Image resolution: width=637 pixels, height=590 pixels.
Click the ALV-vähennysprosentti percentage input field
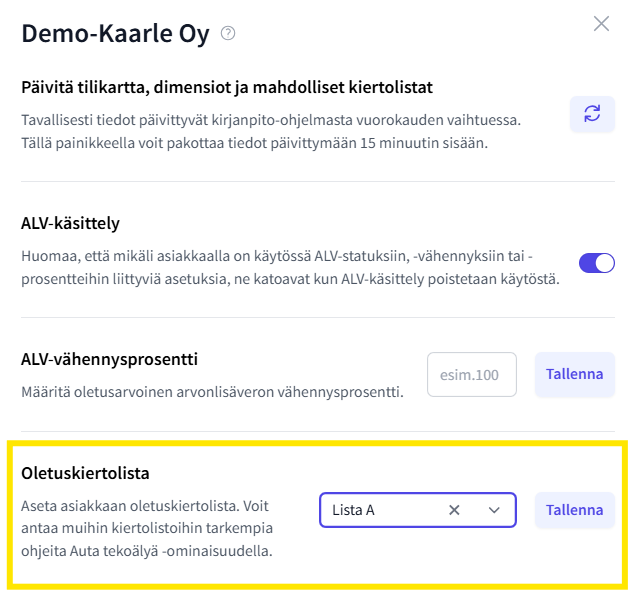tap(472, 375)
